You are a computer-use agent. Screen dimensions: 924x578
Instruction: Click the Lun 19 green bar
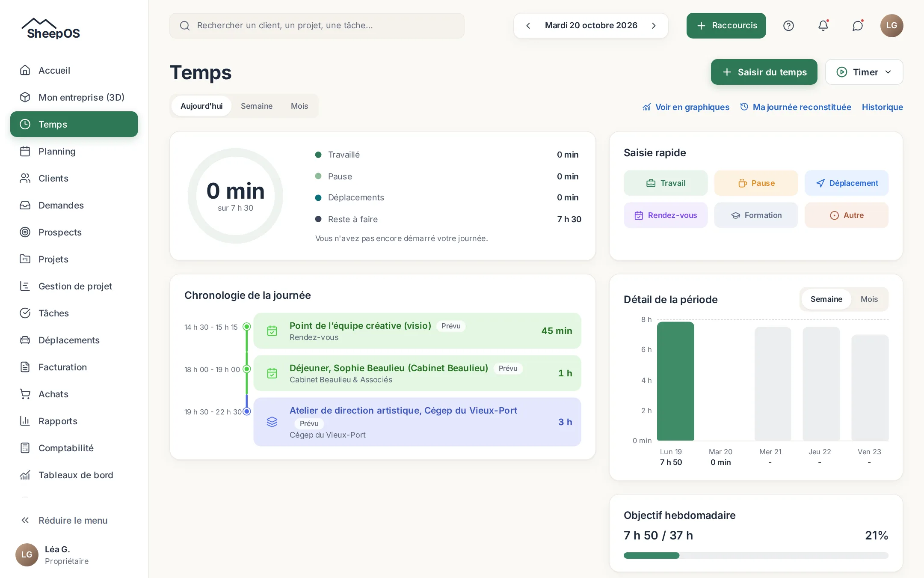pyautogui.click(x=675, y=381)
